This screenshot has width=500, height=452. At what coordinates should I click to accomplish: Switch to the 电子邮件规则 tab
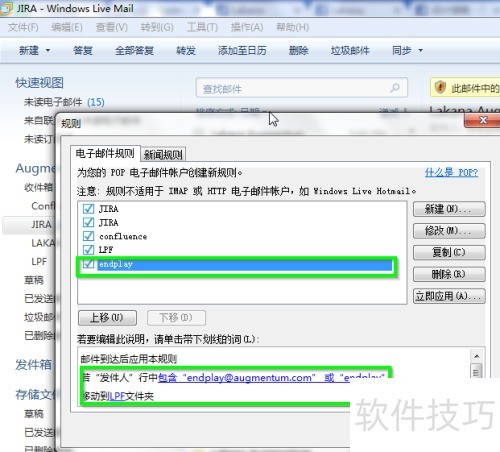pyautogui.click(x=105, y=154)
